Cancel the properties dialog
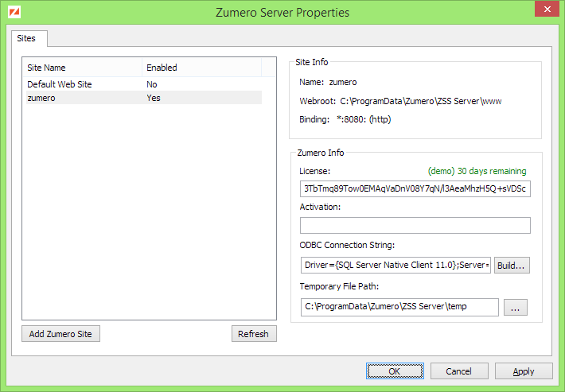This screenshot has height=392, width=565. tap(458, 371)
